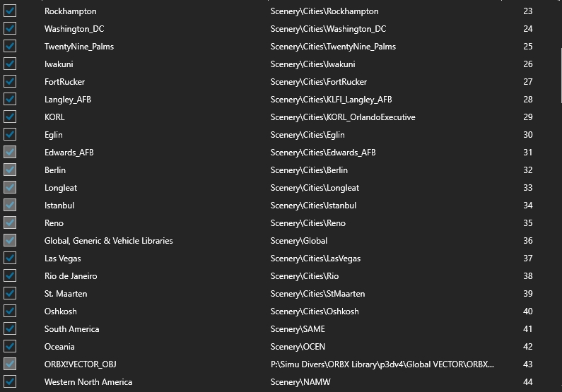Uncheck the Rio de Janeiro checkbox

point(10,275)
